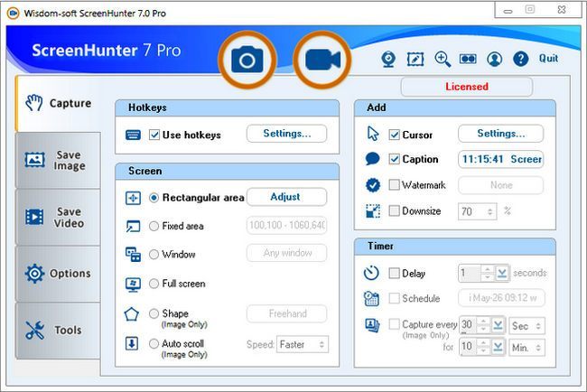The image size is (587, 392).
Task: Click the Licensed status button
Action: point(467,87)
